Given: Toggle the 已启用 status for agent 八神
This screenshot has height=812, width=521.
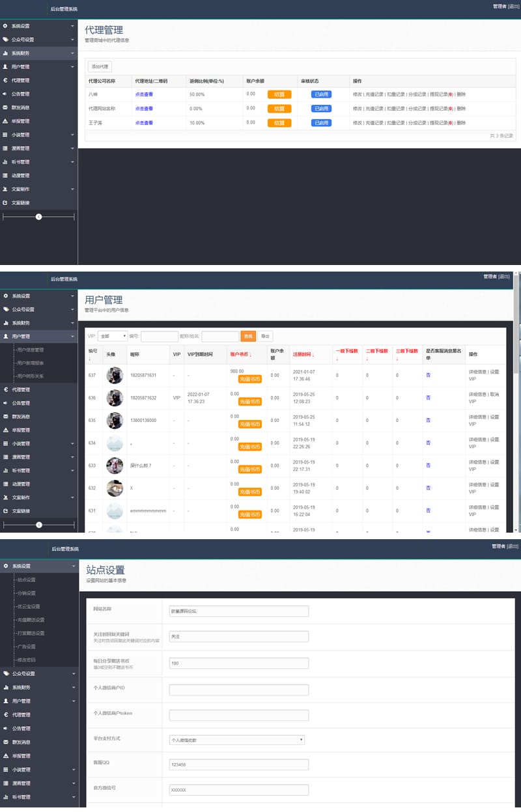Looking at the screenshot, I should point(322,94).
